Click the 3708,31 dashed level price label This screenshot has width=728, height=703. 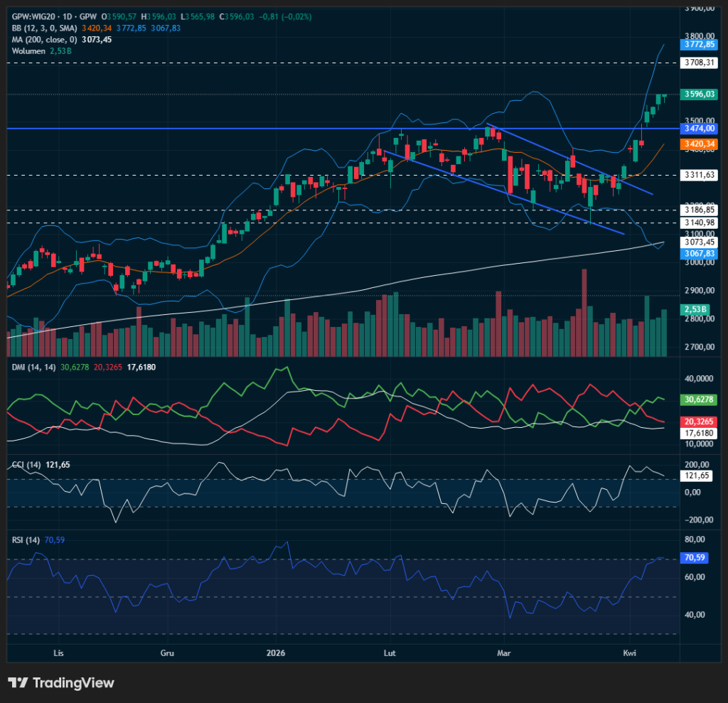pos(698,63)
